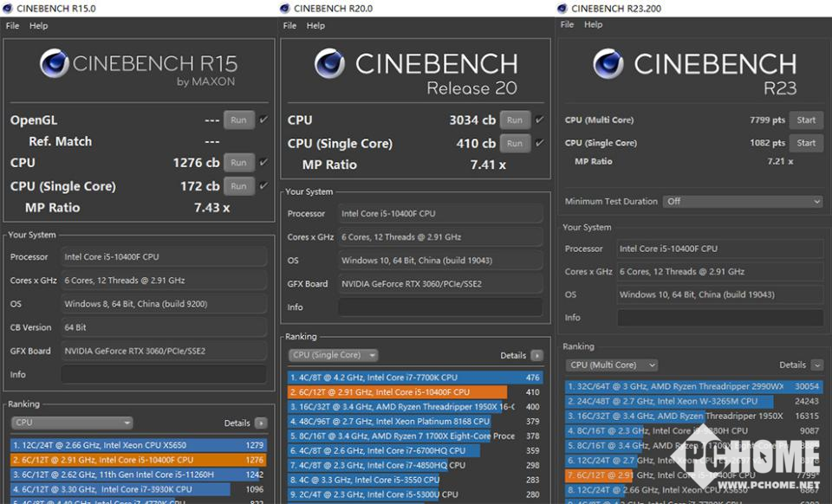Image resolution: width=832 pixels, height=504 pixels.
Task: Run the CPU test in R20
Action: coord(515,120)
